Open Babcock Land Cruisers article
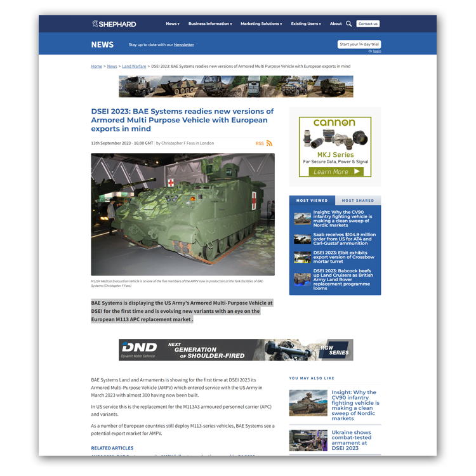The image size is (476, 476). (x=343, y=279)
